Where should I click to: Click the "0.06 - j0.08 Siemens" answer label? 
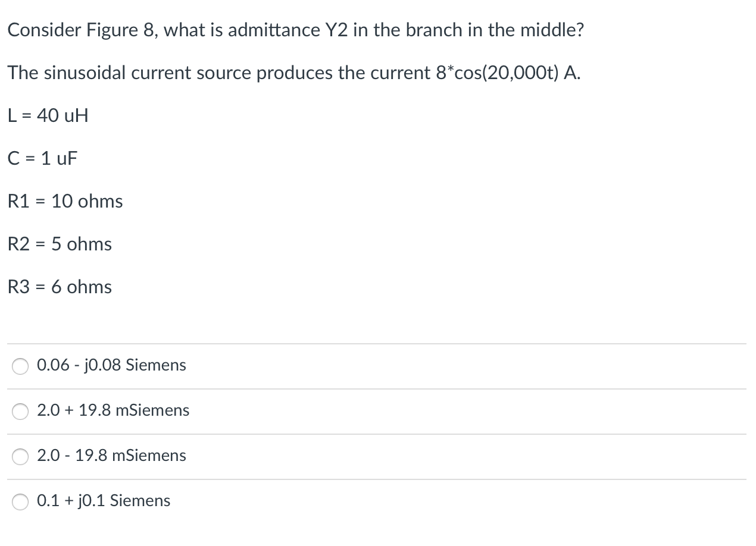click(111, 365)
